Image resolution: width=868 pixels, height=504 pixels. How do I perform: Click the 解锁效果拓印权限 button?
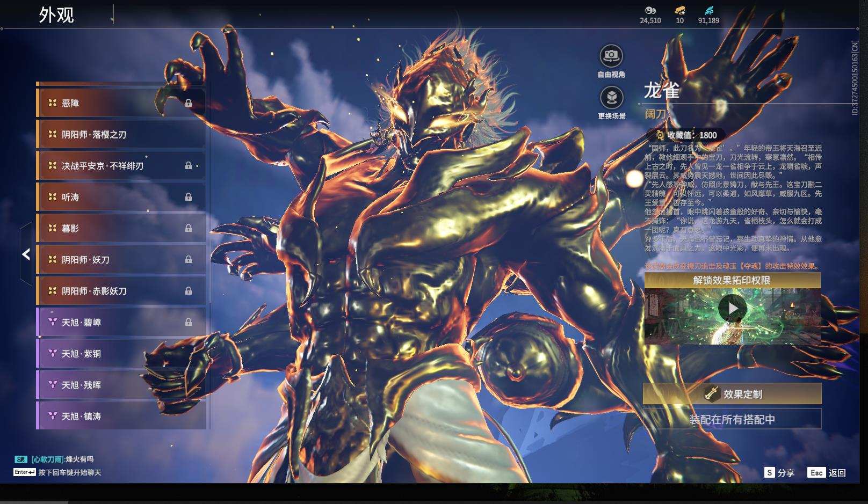(x=732, y=280)
